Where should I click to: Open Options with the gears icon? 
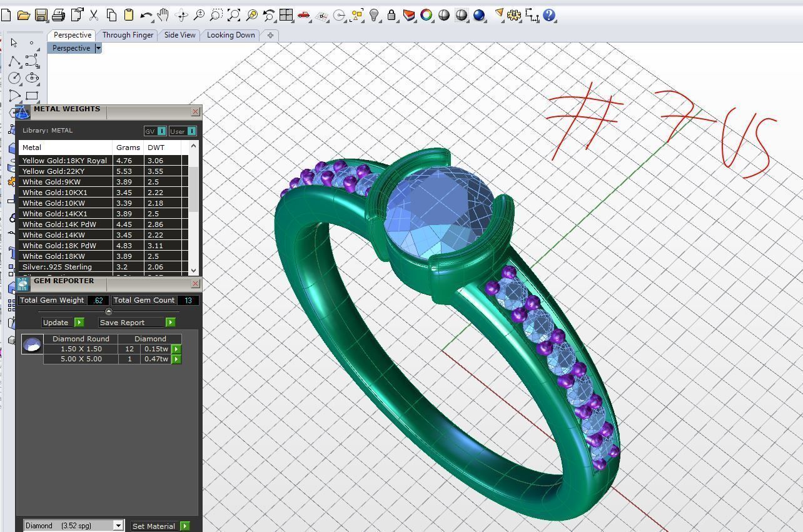click(x=514, y=15)
